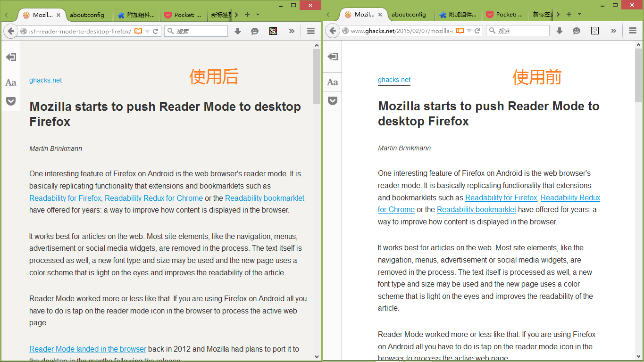This screenshot has height=362, width=644.
Task: Click the smiley chat icon in the right toolbar
Action: pyautogui.click(x=577, y=31)
